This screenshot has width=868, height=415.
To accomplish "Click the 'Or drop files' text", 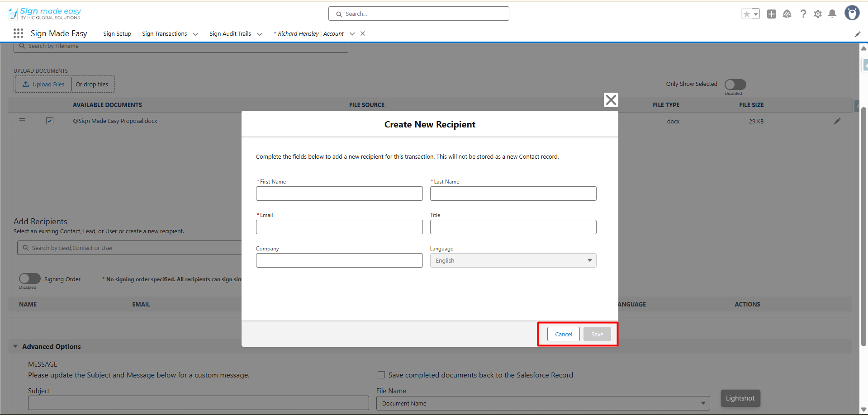I will pyautogui.click(x=92, y=84).
